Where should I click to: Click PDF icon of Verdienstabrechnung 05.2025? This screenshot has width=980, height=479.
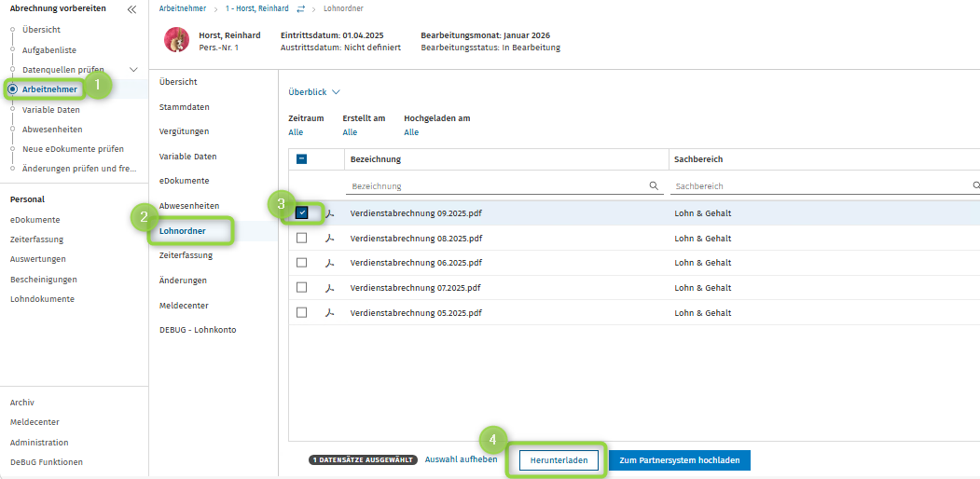330,312
